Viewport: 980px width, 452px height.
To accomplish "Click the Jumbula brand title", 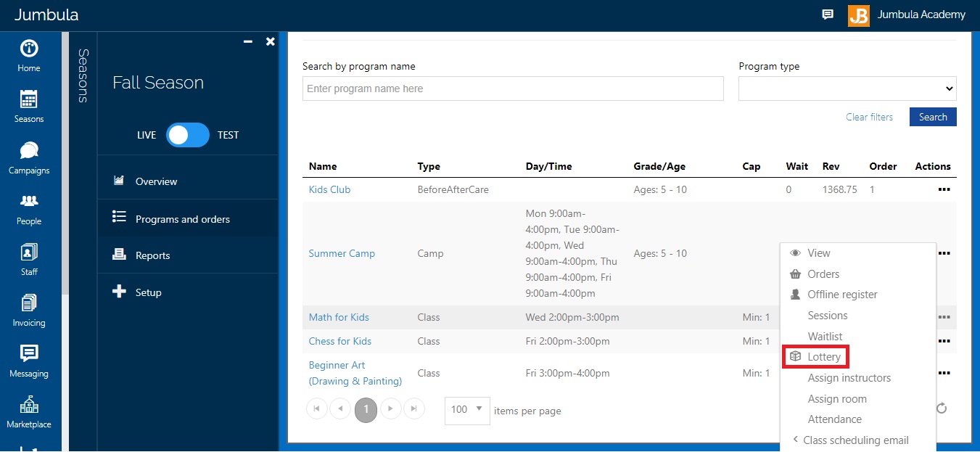I will pos(46,15).
